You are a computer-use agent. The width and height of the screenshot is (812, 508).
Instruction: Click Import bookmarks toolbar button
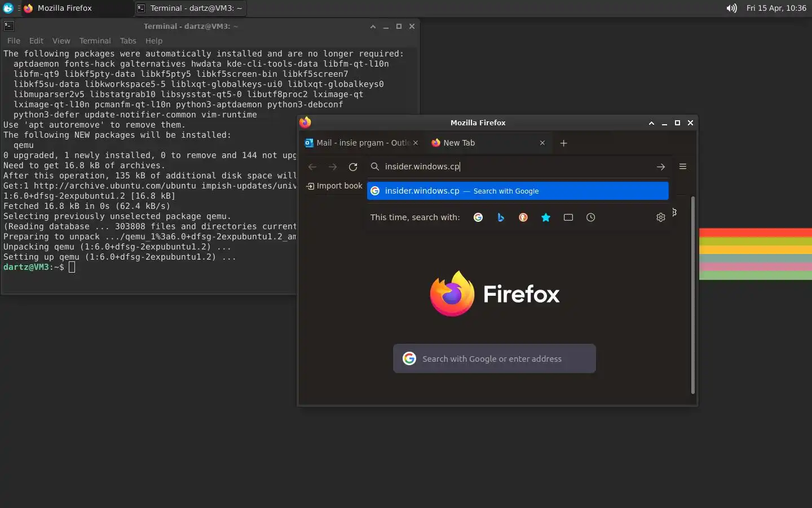pyautogui.click(x=334, y=186)
